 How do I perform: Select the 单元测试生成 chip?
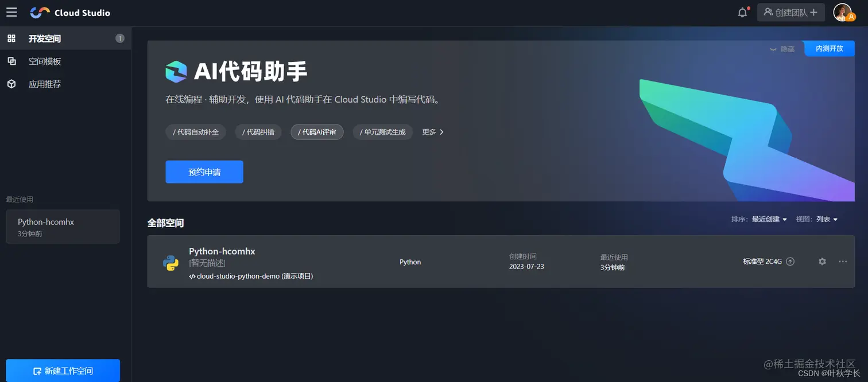382,132
